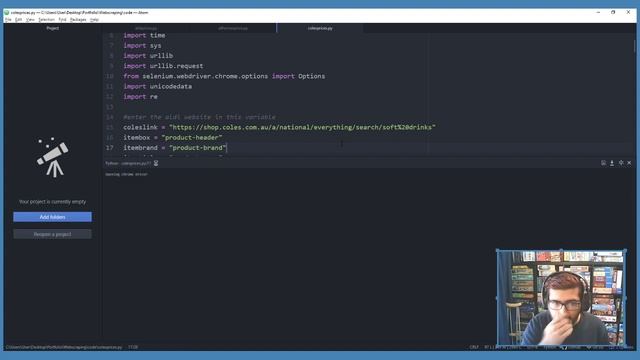Click the 'from selenium.webdriver.chrome.options' line
The height and width of the screenshot is (360, 640).
click(x=224, y=76)
